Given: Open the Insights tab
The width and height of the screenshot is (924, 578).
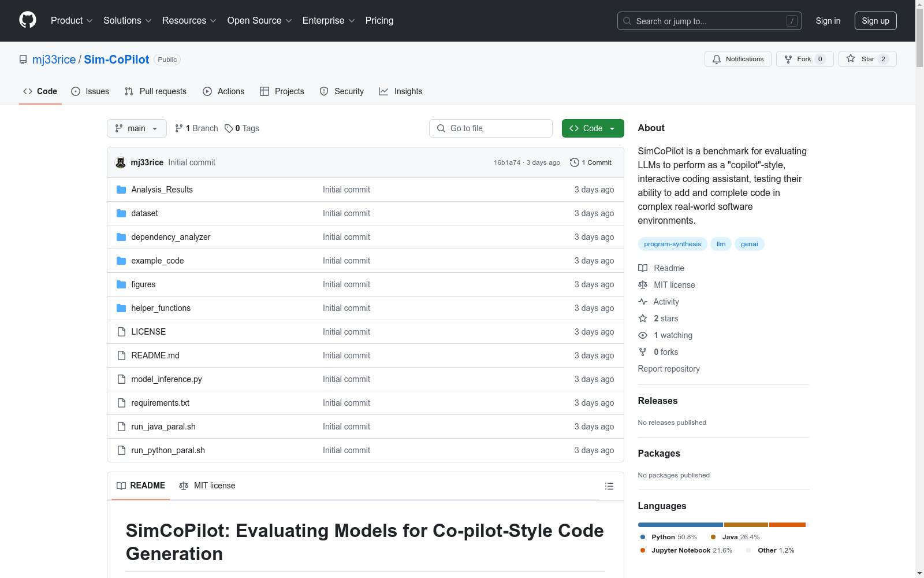Looking at the screenshot, I should pyautogui.click(x=400, y=91).
